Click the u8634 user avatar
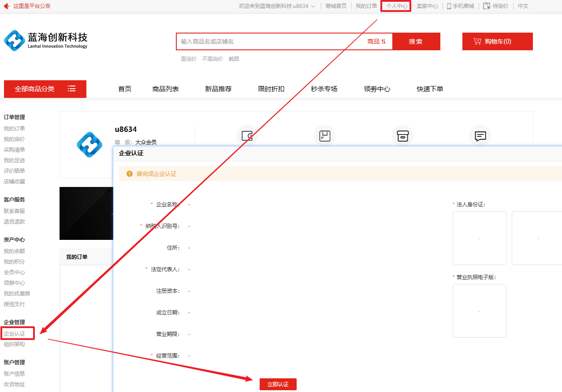 [x=89, y=144]
